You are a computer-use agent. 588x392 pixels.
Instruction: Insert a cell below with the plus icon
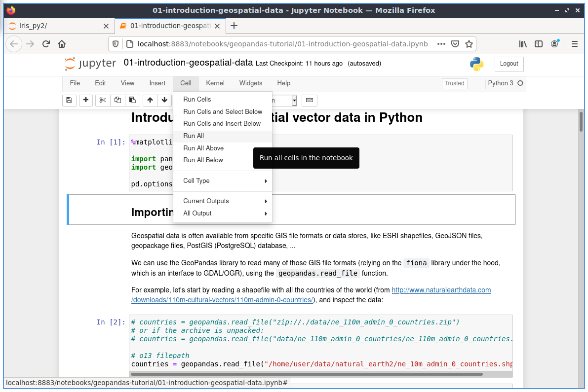pos(86,100)
